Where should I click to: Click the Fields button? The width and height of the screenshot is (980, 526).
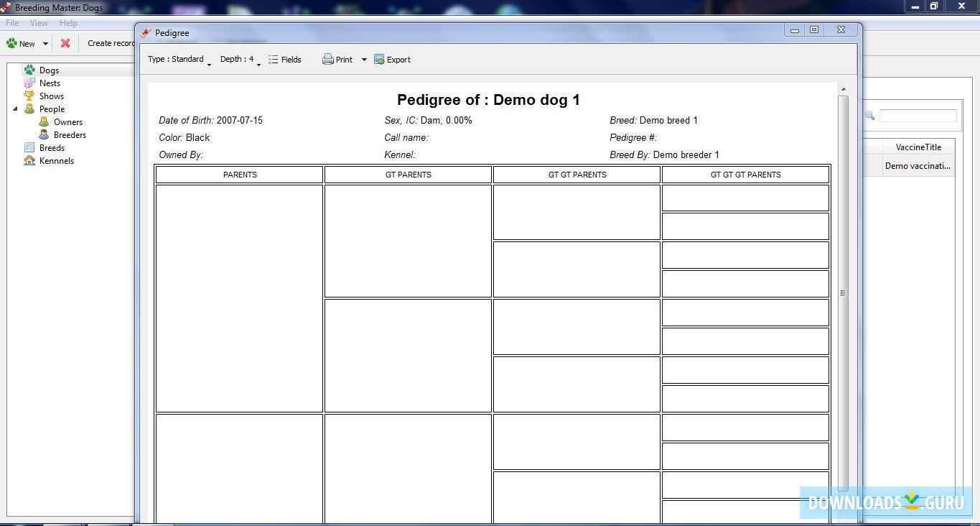pyautogui.click(x=285, y=60)
